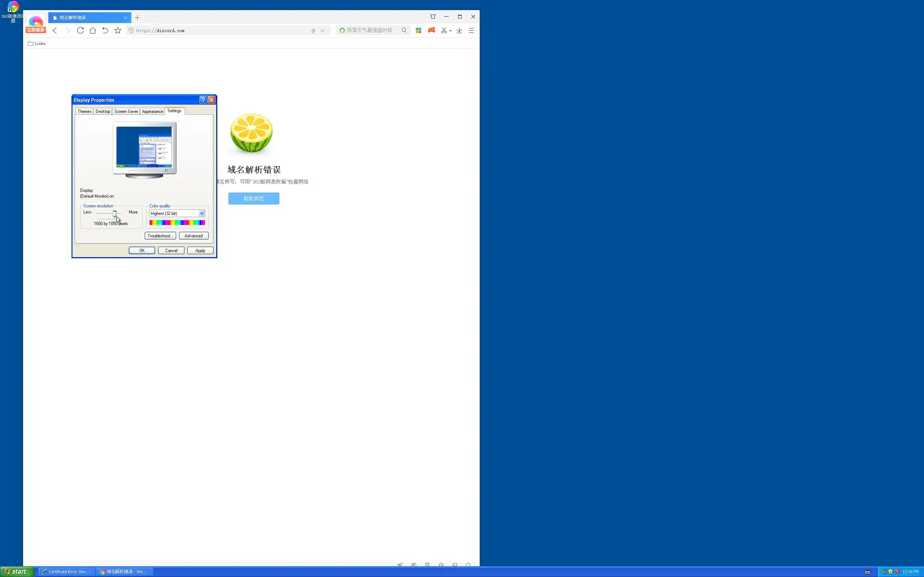
Task: Expand the Color quality dropdown
Action: pyautogui.click(x=202, y=213)
